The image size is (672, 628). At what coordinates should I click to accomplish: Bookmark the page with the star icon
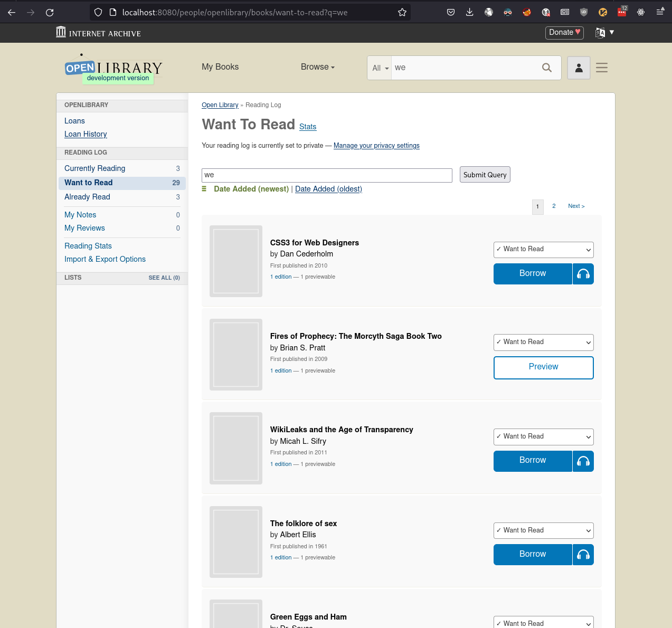tap(402, 12)
